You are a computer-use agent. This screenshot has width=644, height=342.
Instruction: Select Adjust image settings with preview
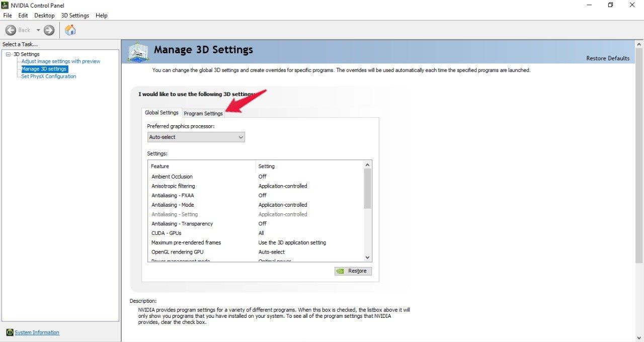60,61
